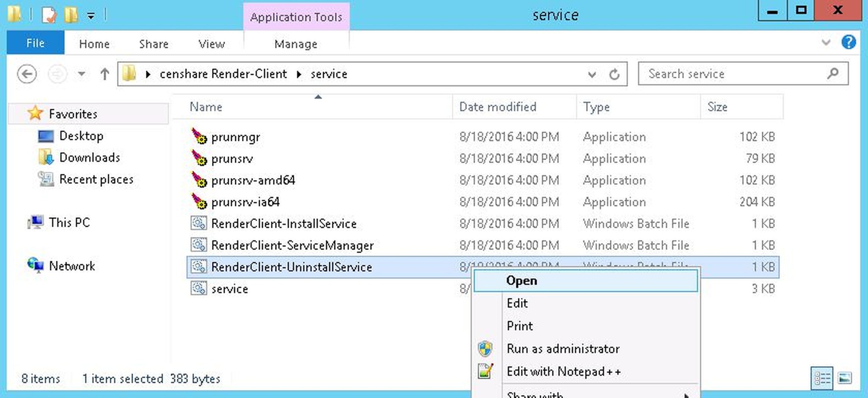
Task: Sort files by the Date modified column
Action: [498, 107]
